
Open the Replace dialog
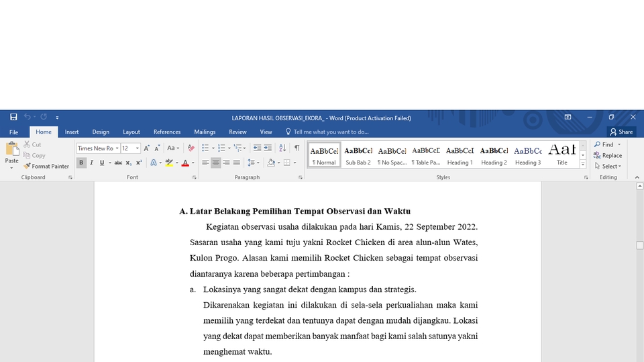[x=608, y=156]
